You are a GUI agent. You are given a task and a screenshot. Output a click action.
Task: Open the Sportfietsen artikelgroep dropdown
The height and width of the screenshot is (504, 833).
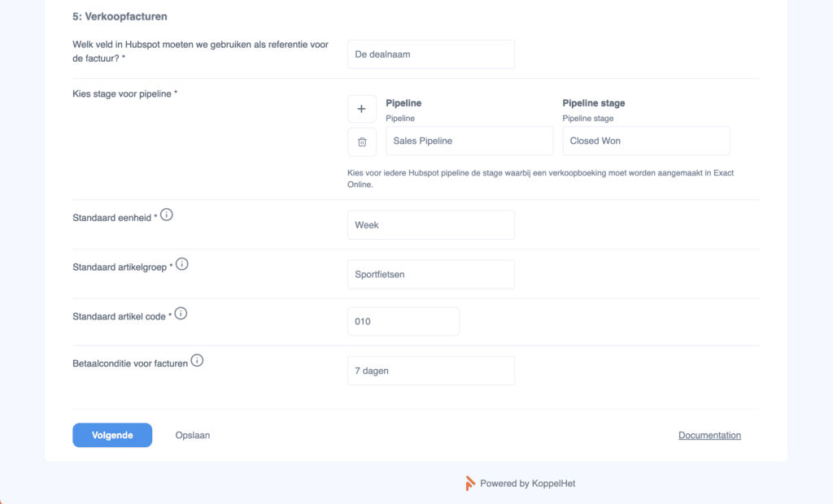(430, 274)
